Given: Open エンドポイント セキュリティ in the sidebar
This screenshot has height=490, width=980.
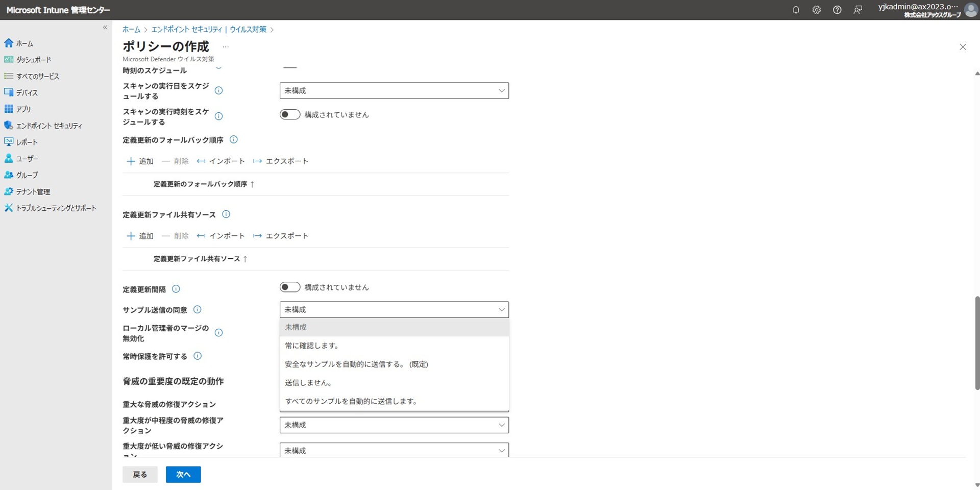Looking at the screenshot, I should [x=49, y=126].
